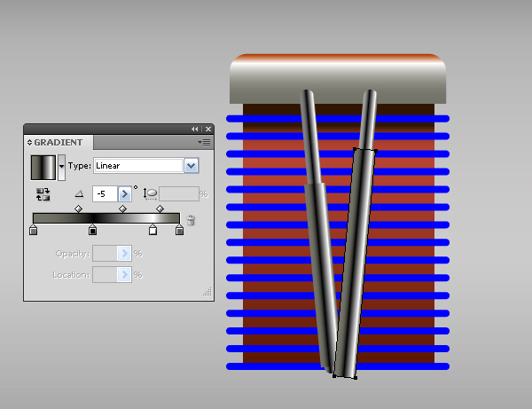Screen dimensions: 532x409
Task: Select the right selected gray wire shape
Action: click(356, 263)
